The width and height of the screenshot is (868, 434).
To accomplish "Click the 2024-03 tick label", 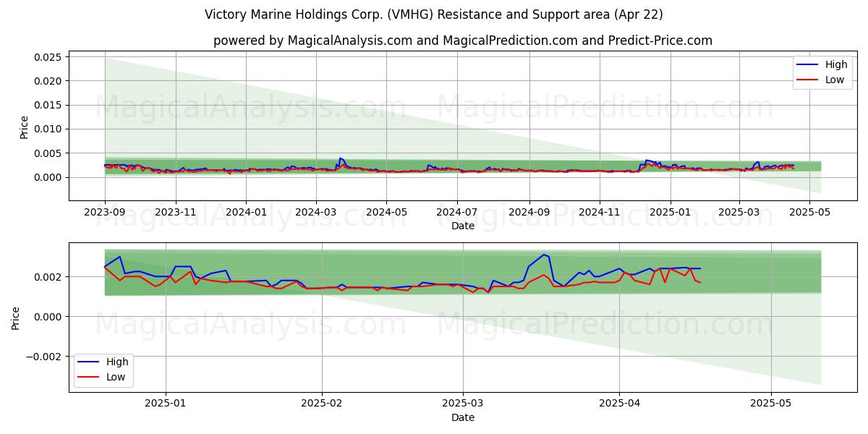I will coord(315,212).
